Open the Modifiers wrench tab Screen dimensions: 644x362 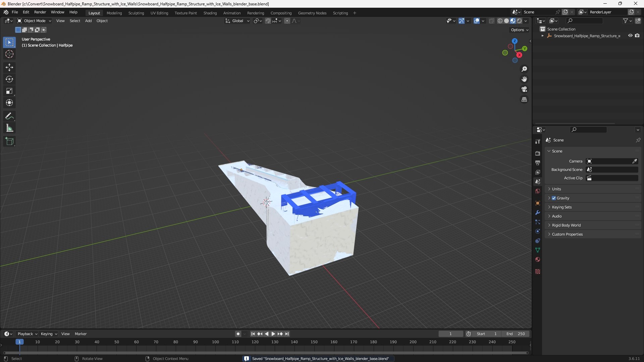click(x=538, y=213)
